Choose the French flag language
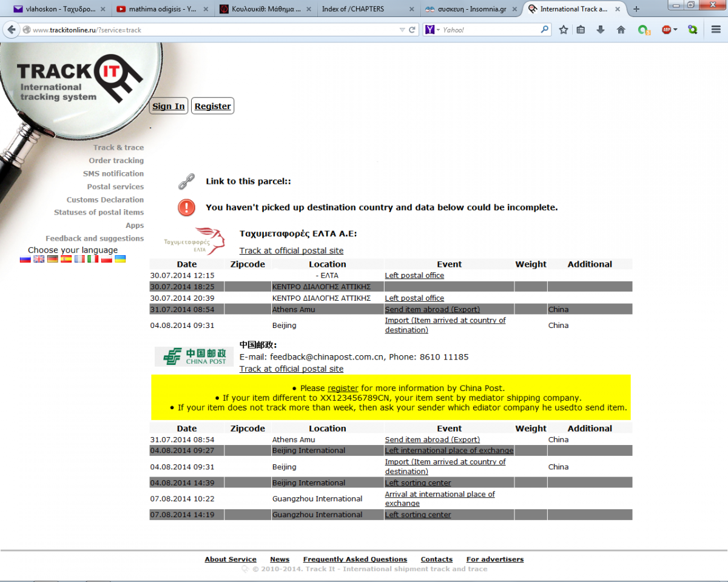 click(x=79, y=259)
